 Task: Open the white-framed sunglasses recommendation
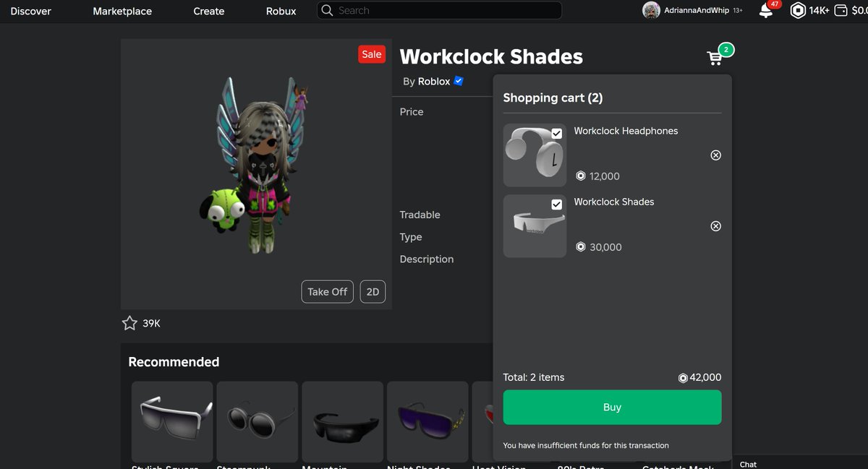point(172,422)
